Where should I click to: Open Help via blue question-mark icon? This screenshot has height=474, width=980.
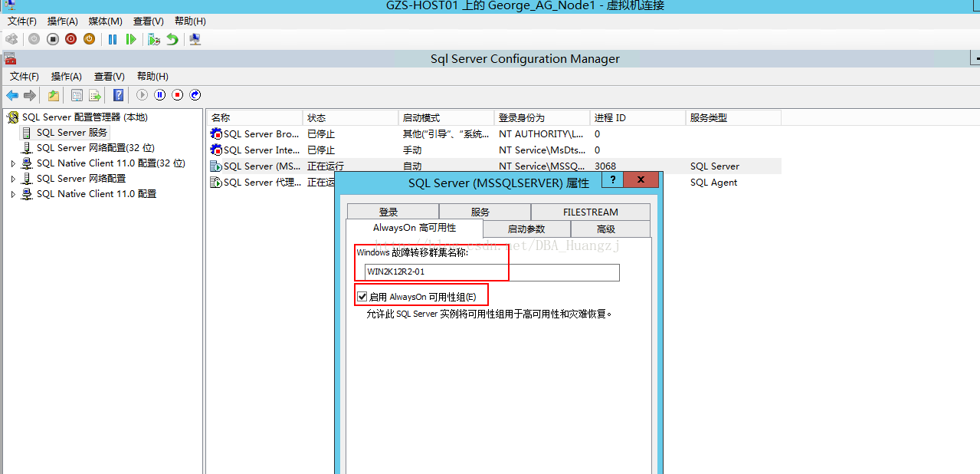point(119,95)
